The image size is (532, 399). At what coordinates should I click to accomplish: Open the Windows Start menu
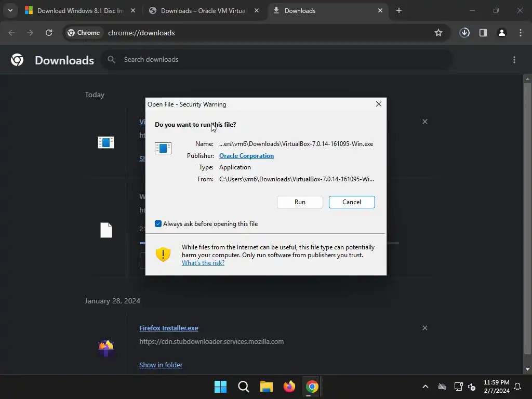pyautogui.click(x=220, y=387)
